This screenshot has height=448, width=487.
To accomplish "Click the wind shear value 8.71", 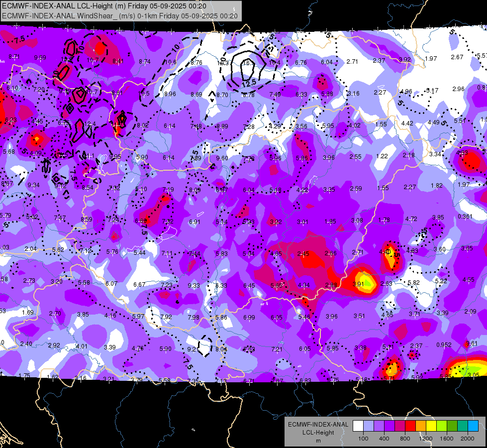I will [x=14, y=57].
